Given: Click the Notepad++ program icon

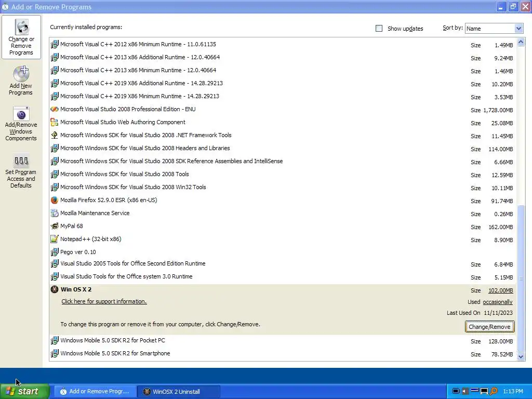Looking at the screenshot, I should pos(54,239).
